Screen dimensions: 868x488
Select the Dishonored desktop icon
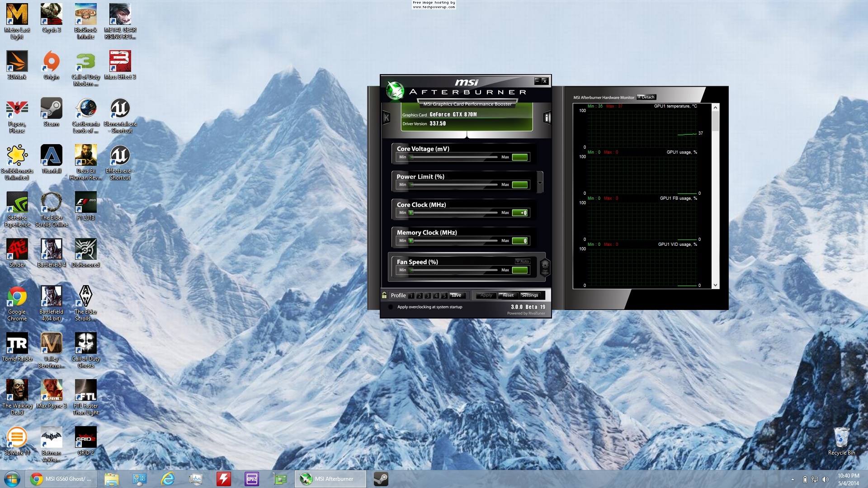(85, 253)
